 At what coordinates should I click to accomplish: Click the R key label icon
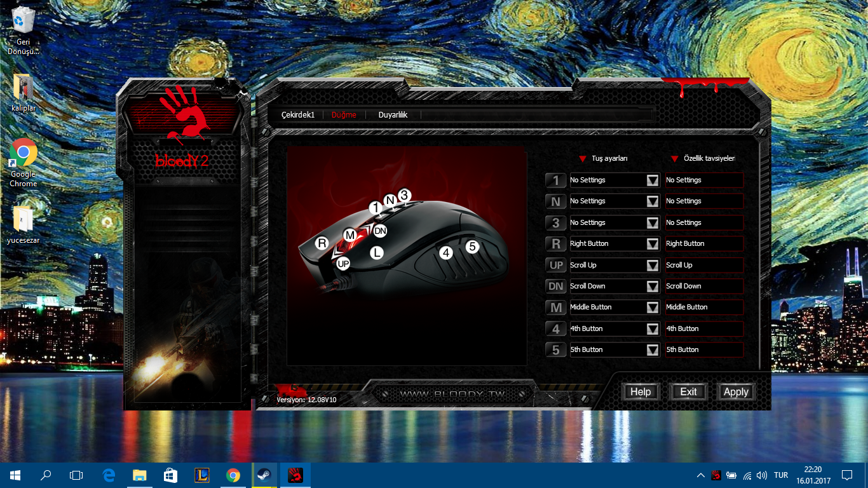[556, 244]
